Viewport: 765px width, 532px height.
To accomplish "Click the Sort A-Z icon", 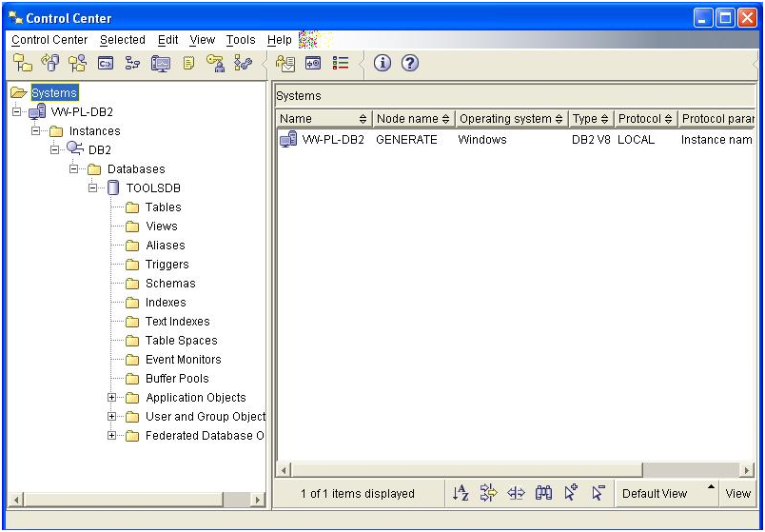I will (461, 493).
